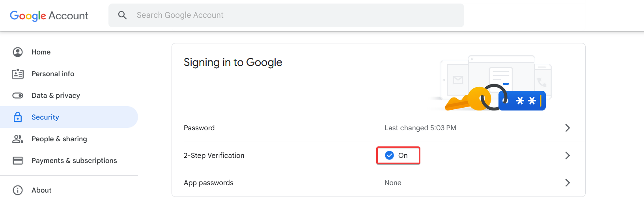644x206 pixels.
Task: Click the About info icon
Action: [18, 190]
